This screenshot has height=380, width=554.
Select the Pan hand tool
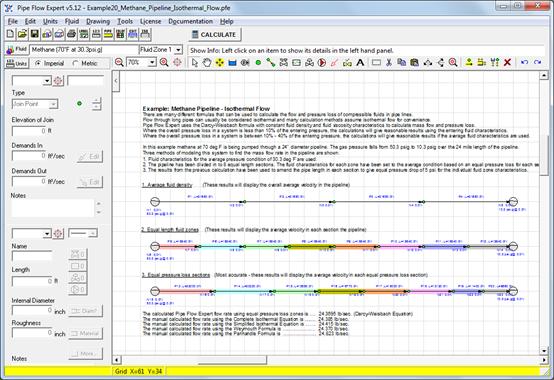click(x=207, y=63)
